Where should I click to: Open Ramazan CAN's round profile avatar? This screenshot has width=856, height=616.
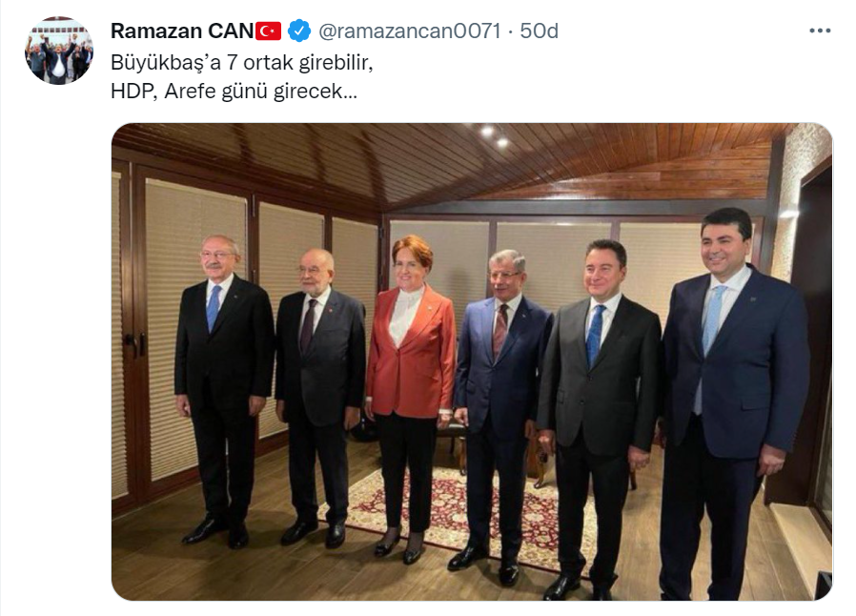(59, 51)
